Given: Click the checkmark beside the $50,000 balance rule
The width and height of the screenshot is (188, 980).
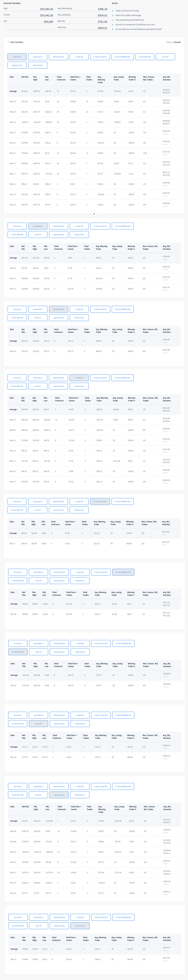Looking at the screenshot, I should tap(112, 29).
